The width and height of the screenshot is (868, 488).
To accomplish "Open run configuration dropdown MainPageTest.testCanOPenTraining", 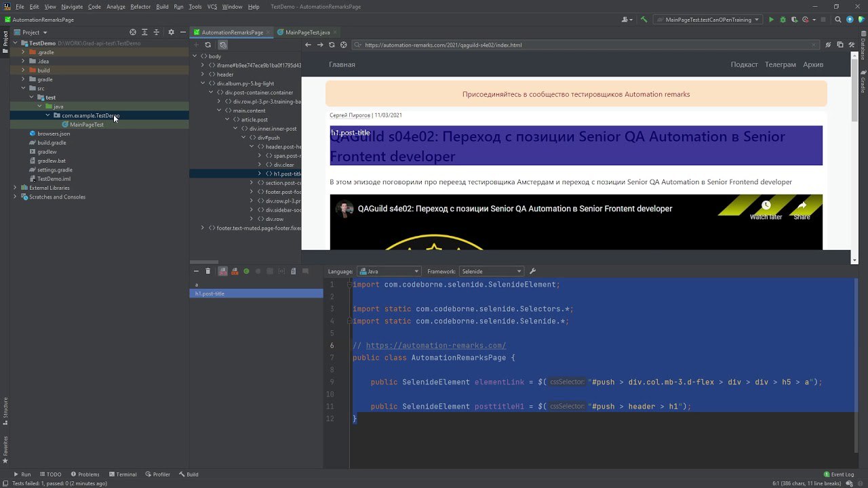I will [708, 20].
